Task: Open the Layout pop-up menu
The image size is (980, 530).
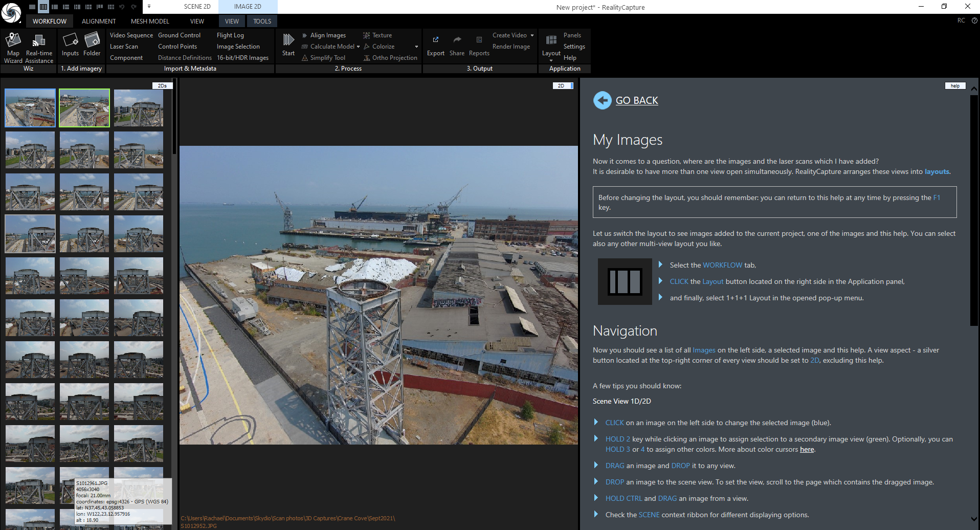Action: (x=551, y=45)
